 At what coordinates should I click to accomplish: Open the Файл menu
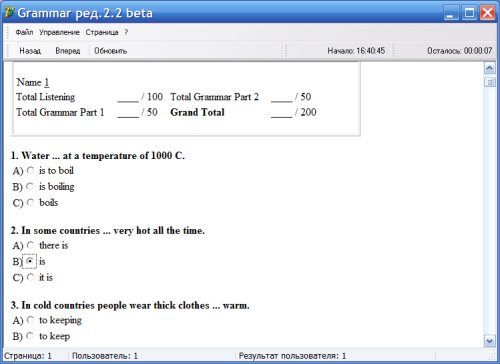pyautogui.click(x=24, y=32)
